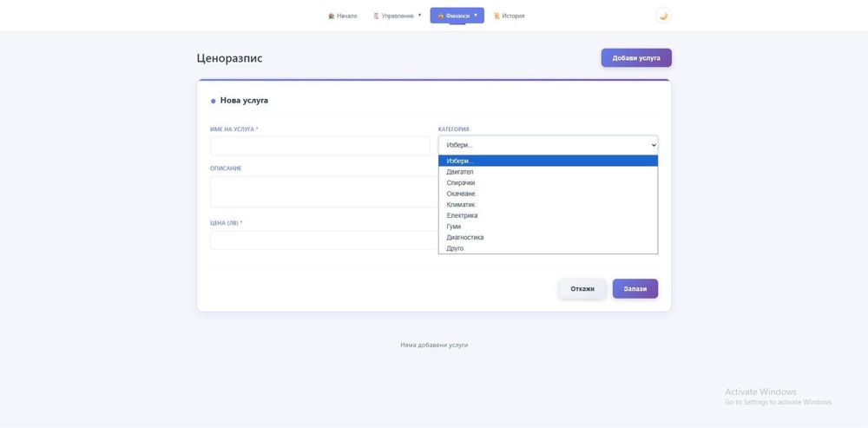This screenshot has width=868, height=428.
Task: Focus the Име на услуга input field
Action: 320,146
